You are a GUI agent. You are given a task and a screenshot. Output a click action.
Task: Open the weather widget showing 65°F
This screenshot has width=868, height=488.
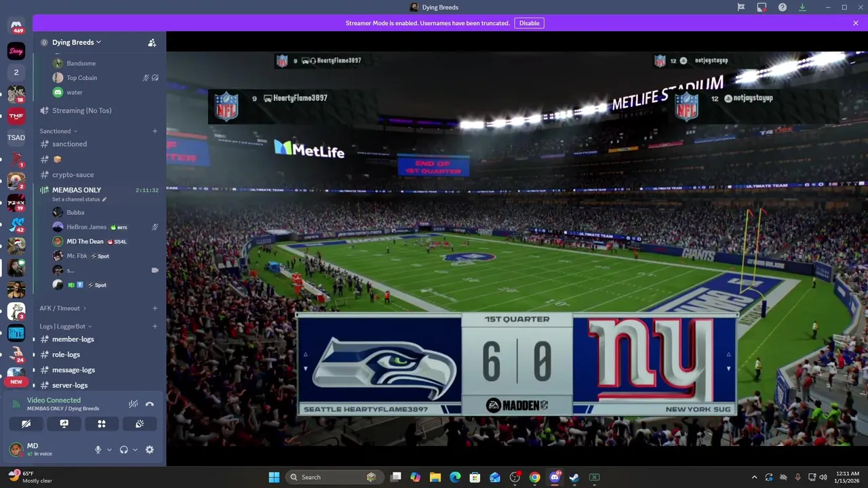pos(31,476)
